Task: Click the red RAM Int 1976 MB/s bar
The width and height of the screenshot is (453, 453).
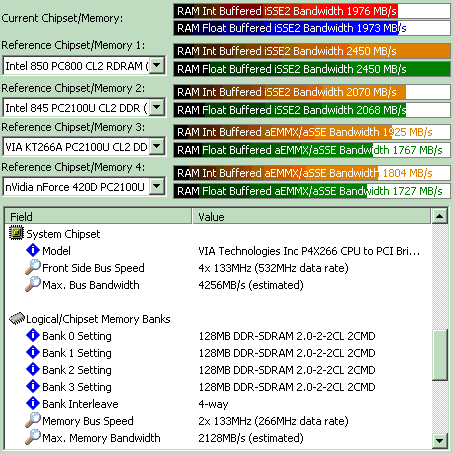Action: click(312, 11)
